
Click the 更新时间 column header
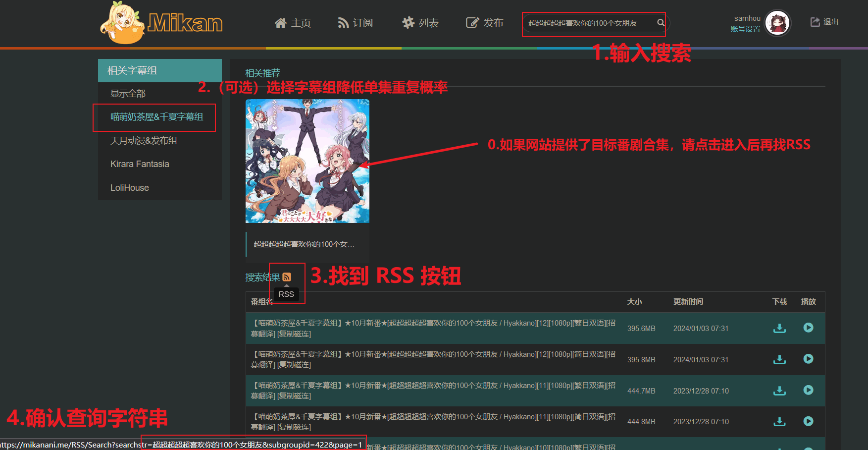pyautogui.click(x=688, y=302)
